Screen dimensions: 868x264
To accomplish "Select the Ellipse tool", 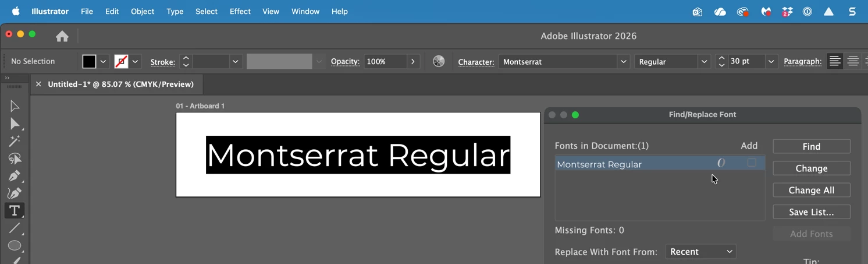I will pyautogui.click(x=15, y=245).
